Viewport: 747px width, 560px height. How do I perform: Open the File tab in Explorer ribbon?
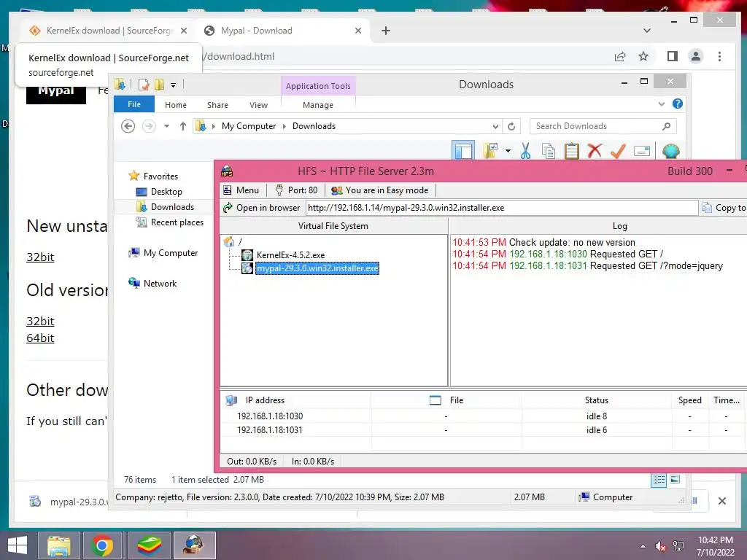tap(134, 104)
